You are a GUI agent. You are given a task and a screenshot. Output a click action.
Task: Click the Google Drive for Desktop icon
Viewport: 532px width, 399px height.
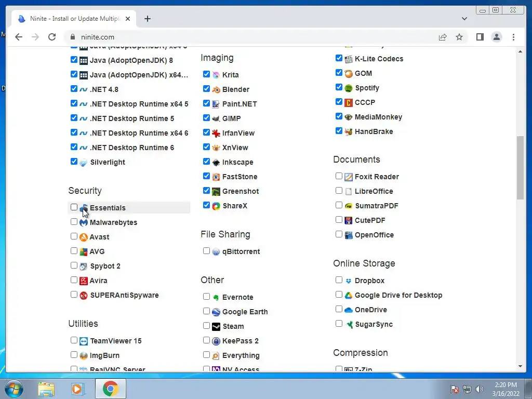point(349,296)
